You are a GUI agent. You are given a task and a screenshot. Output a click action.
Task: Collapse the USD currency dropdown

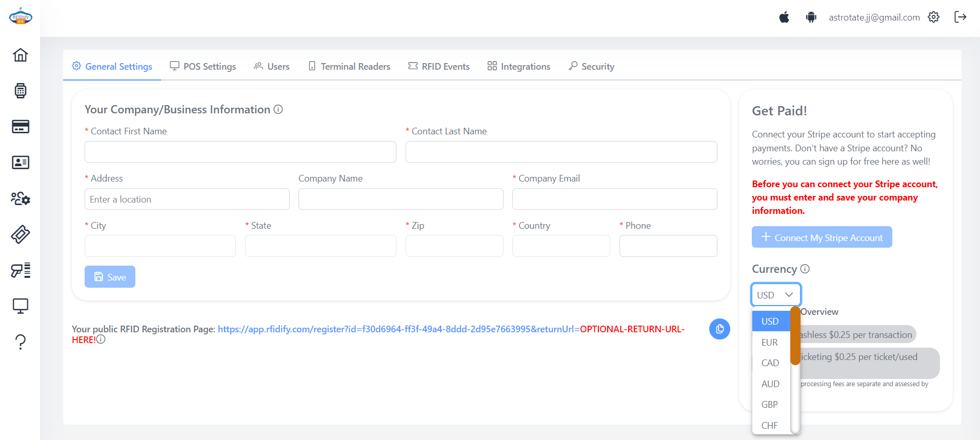(x=776, y=295)
